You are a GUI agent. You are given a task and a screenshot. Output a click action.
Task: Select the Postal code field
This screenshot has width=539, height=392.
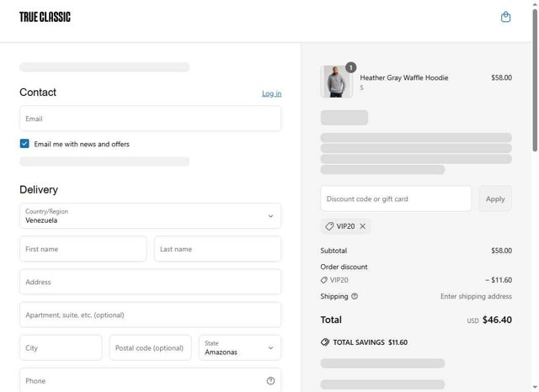[150, 347]
